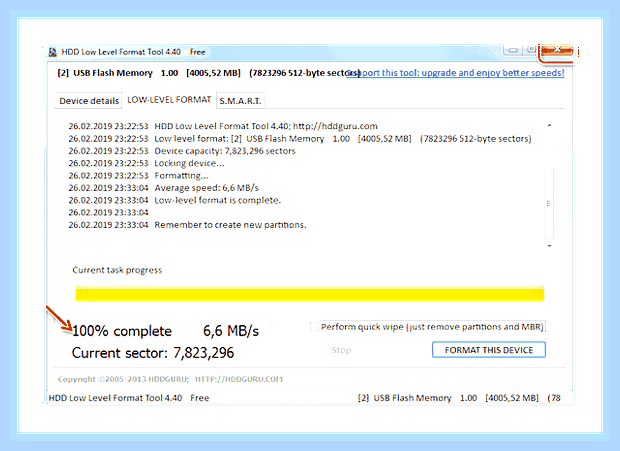Enable Perform quick wipe checkbox
This screenshot has height=451, width=620.
pos(314,327)
